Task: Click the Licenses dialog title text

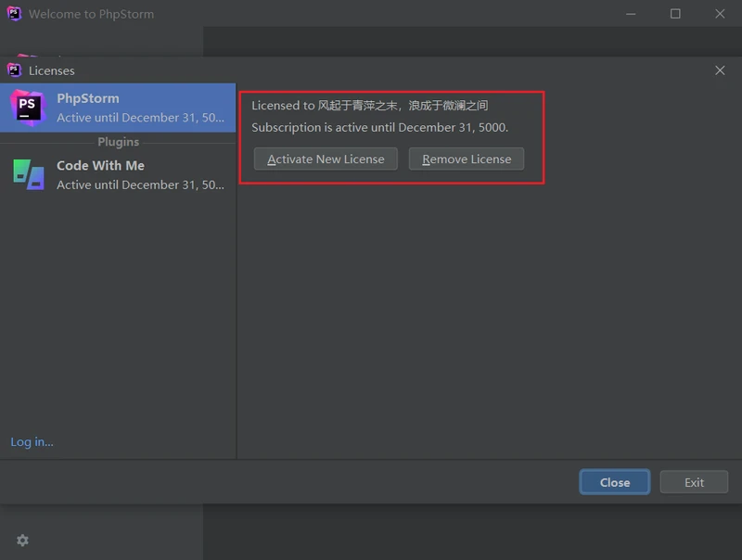Action: [52, 70]
